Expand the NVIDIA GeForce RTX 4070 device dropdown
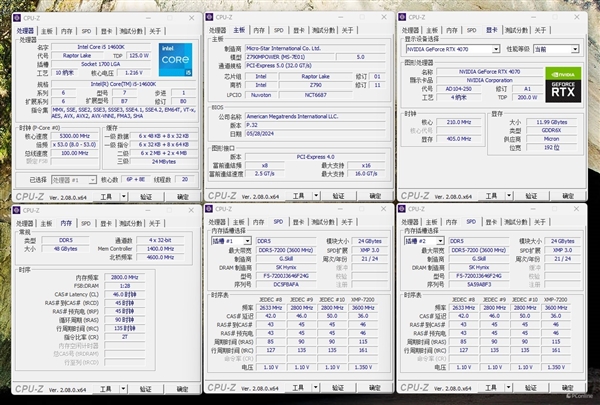The width and height of the screenshot is (600, 405). (x=495, y=48)
